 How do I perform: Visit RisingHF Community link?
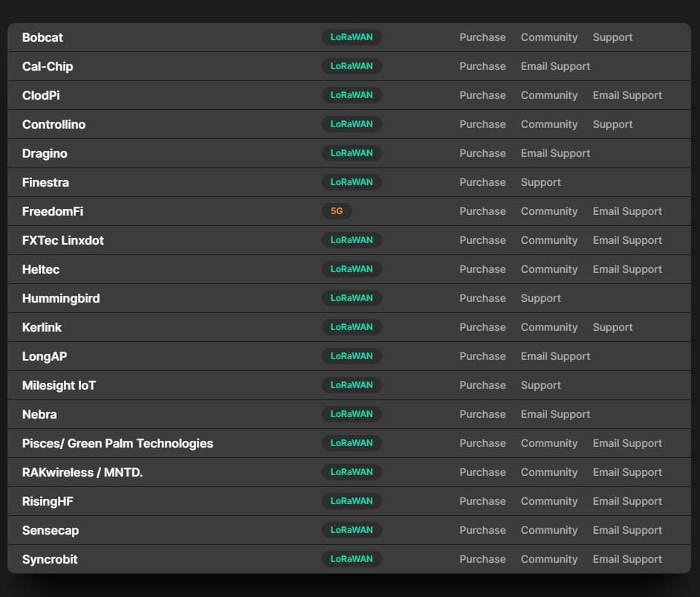549,502
